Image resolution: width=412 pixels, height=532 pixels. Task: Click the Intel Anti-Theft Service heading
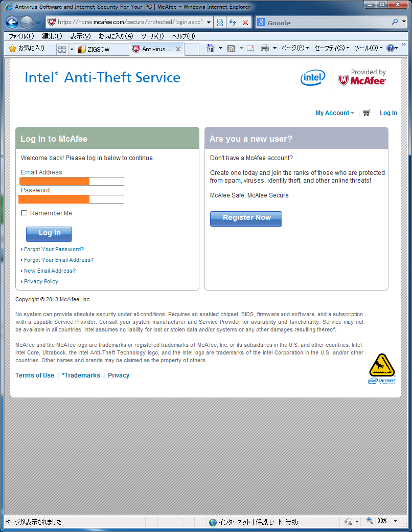(102, 78)
